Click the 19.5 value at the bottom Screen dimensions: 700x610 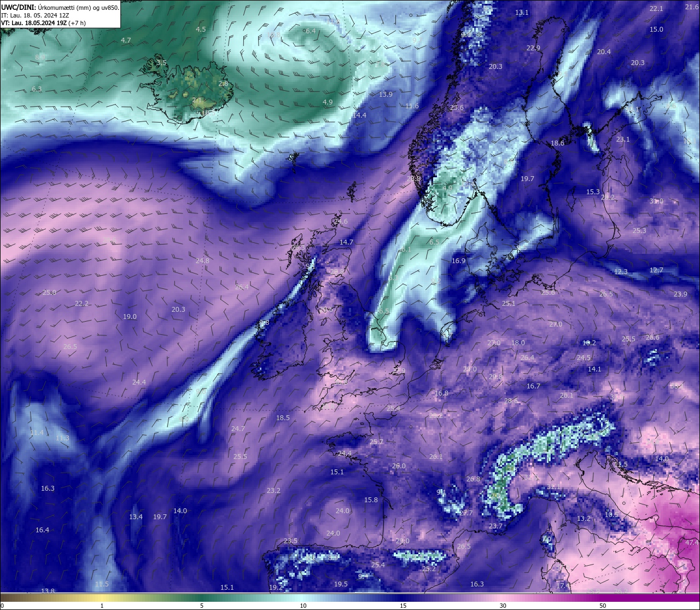point(341,584)
